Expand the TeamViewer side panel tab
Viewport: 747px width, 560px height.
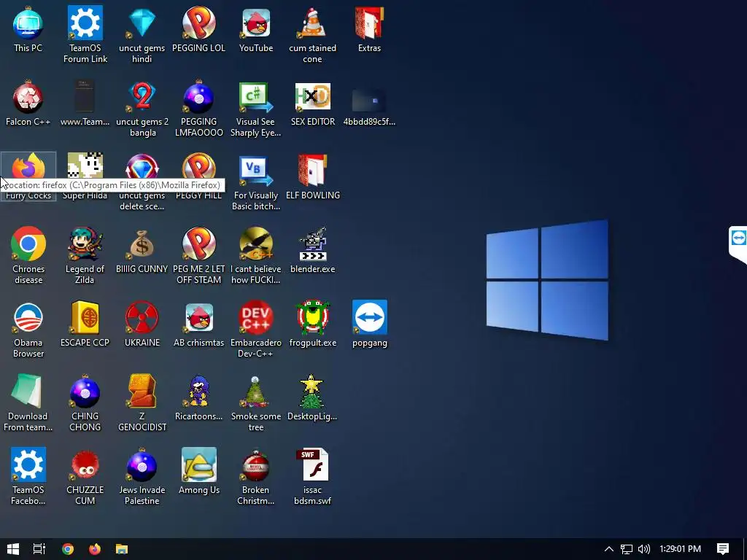click(x=738, y=244)
